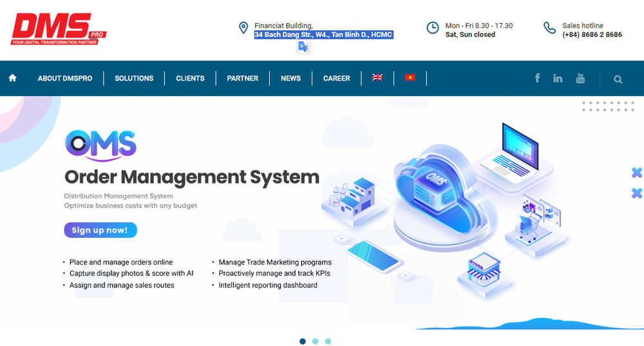This screenshot has width=644, height=346.
Task: Click the DMS Pro logo
Action: coord(59,29)
